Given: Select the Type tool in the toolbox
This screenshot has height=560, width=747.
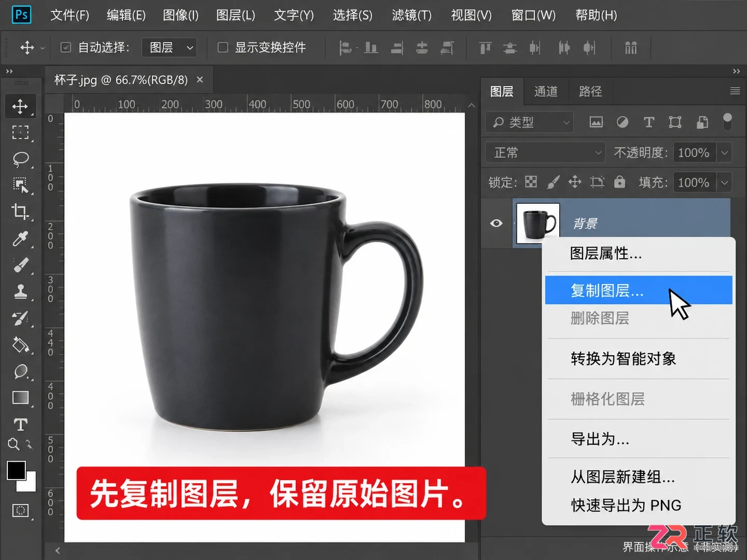Looking at the screenshot, I should click(x=20, y=425).
